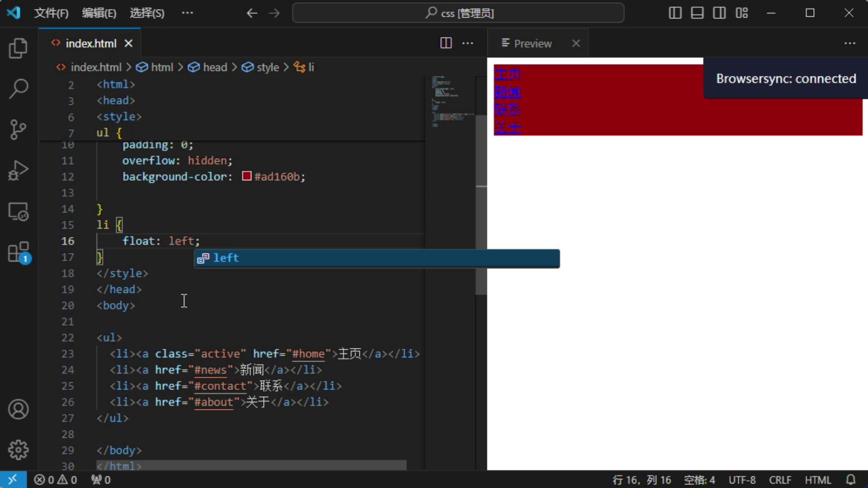Image resolution: width=868 pixels, height=488 pixels.
Task: Click the closing </style> tag line
Action: click(x=122, y=273)
